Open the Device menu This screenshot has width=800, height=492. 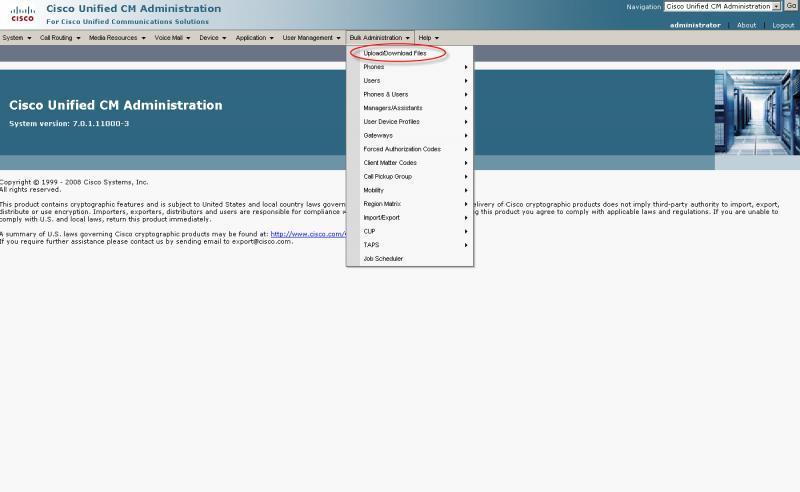[212, 38]
